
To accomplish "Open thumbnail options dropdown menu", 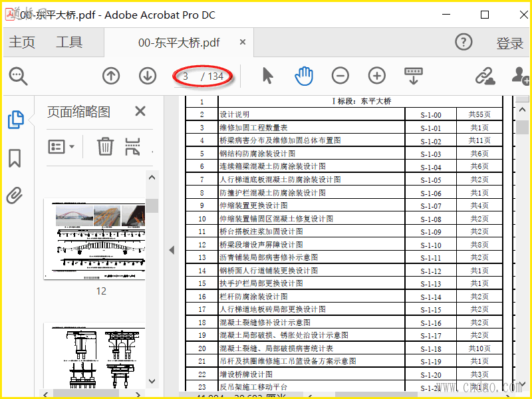I will point(61,146).
